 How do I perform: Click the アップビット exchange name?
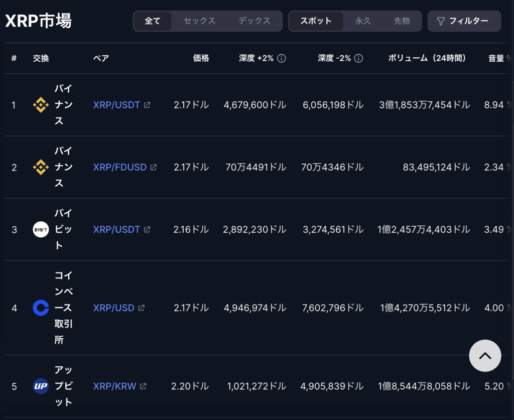[63, 386]
